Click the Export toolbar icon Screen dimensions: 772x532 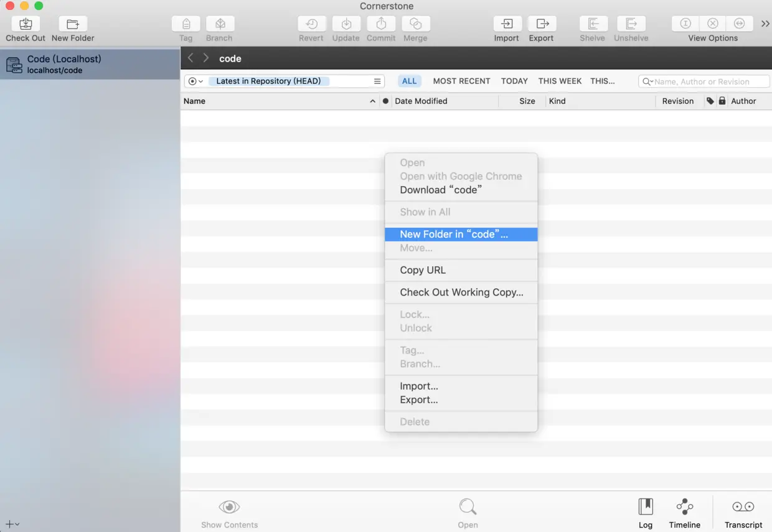point(542,24)
